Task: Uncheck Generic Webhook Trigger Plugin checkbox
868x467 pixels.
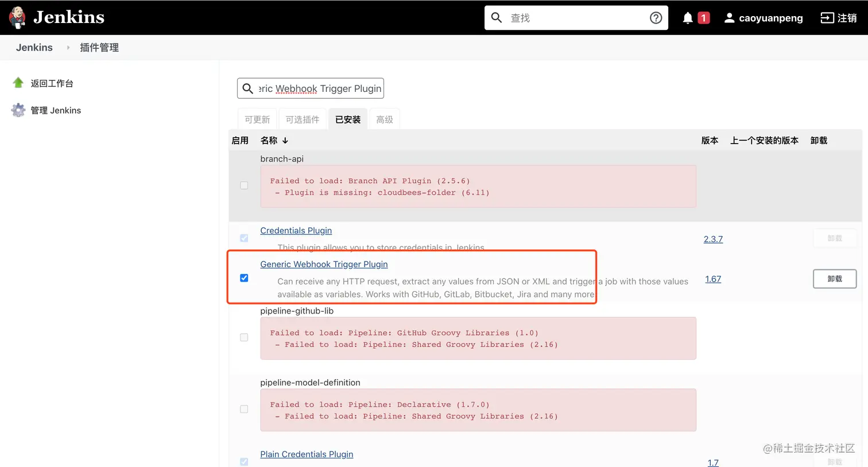Action: pos(244,278)
